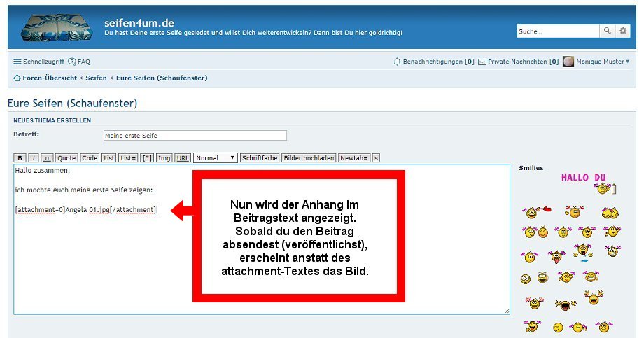
Task: Apply italic with the i button
Action: [34, 158]
